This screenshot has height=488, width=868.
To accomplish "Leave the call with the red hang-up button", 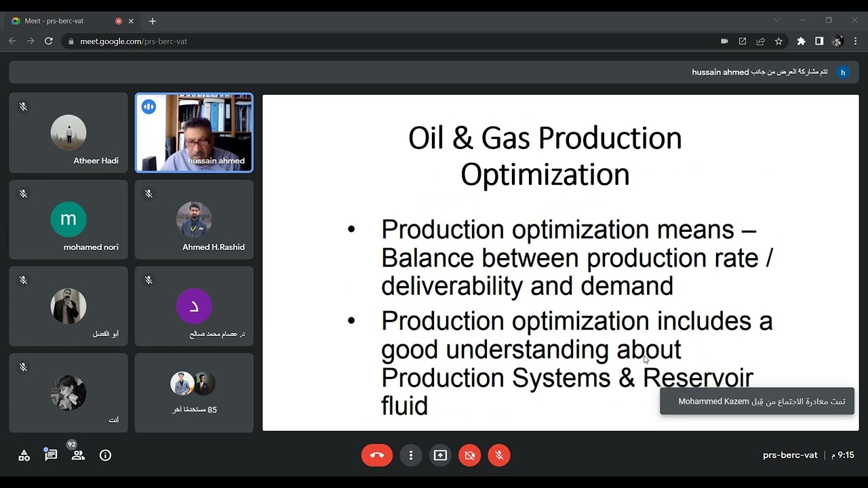I will click(377, 455).
